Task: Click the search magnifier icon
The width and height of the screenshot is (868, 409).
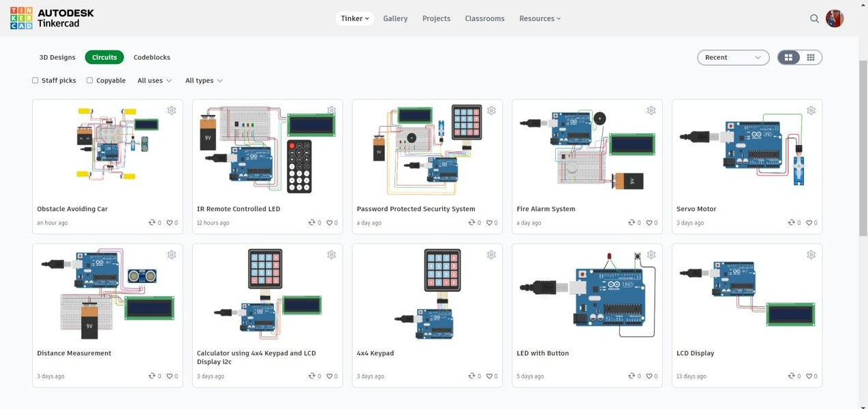Action: click(x=814, y=18)
